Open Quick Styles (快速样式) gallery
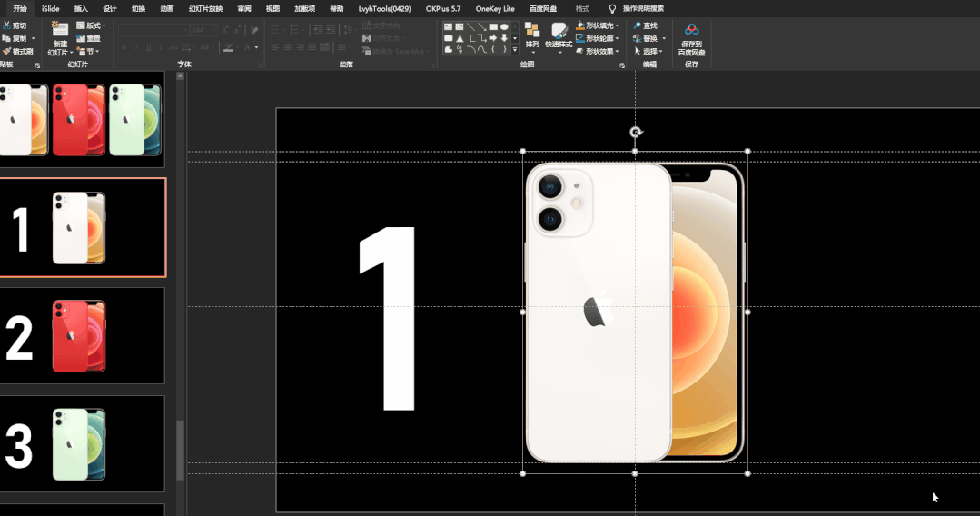 point(559,35)
